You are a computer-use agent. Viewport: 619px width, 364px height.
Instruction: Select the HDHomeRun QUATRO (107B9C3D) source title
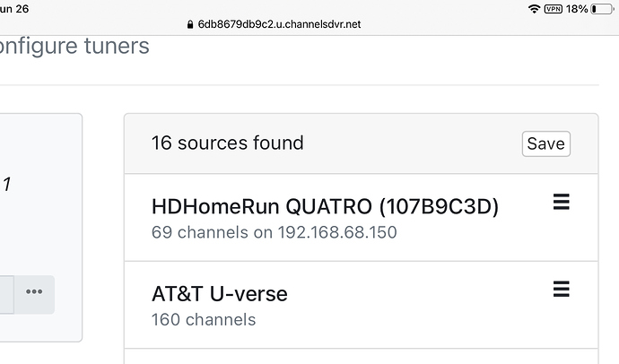pyautogui.click(x=325, y=207)
